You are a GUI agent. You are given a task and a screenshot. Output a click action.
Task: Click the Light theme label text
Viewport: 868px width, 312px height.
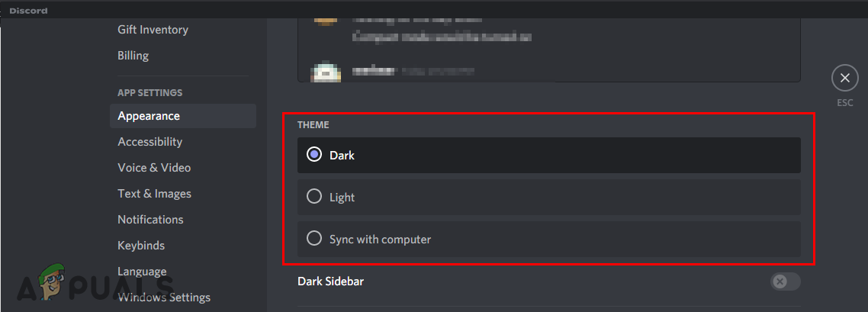coord(342,198)
